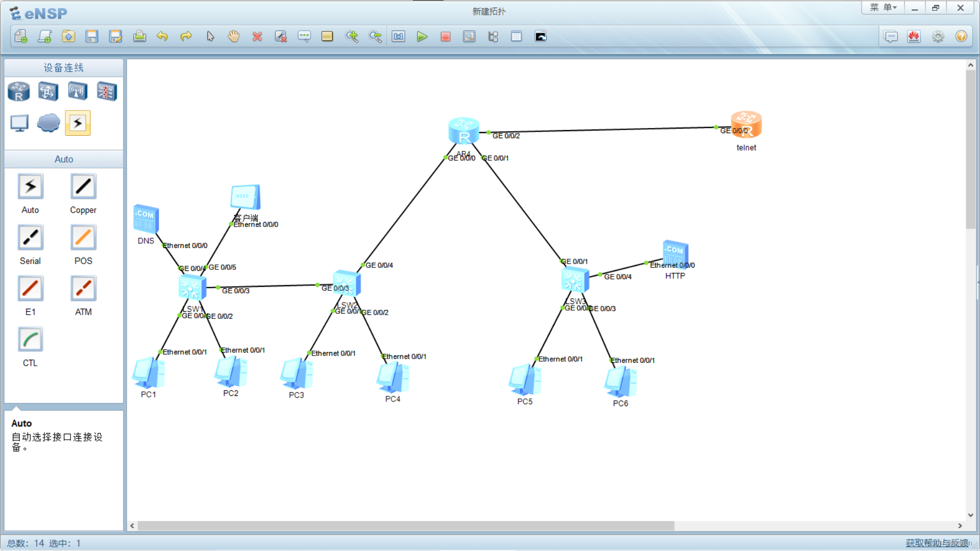This screenshot has height=551, width=980.
Task: Click the 获取帮助与反馈 link
Action: pos(937,543)
